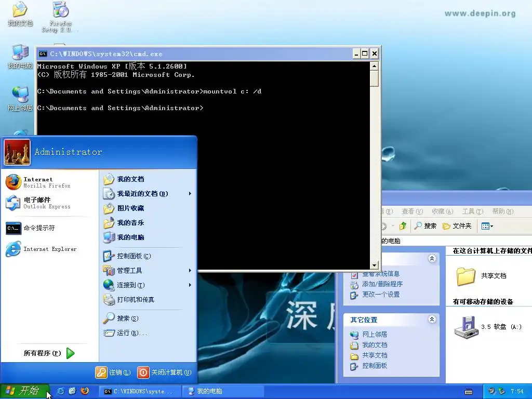Click the 开始 Start button
532x399 pixels.
[x=24, y=391]
